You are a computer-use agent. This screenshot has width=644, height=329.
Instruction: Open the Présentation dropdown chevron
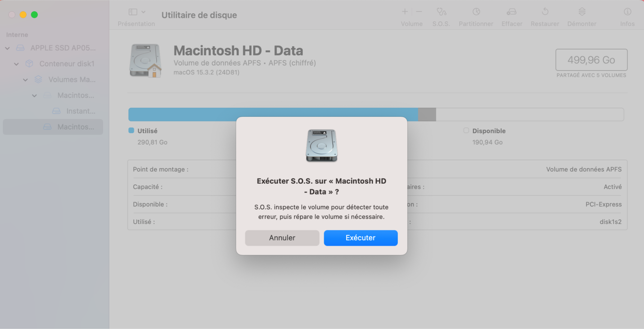pos(143,12)
